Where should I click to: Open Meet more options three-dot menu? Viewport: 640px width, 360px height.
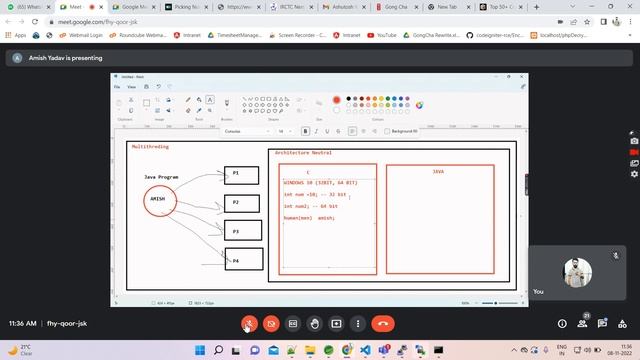(358, 324)
